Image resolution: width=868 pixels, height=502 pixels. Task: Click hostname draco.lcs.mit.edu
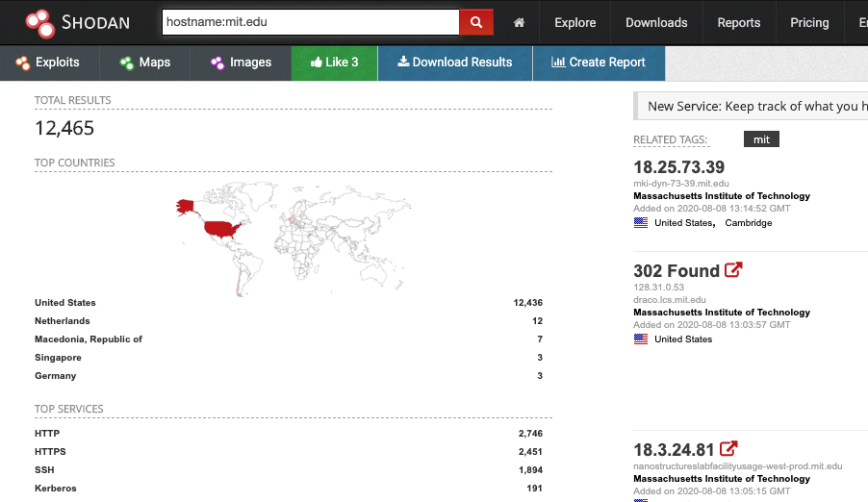(669, 299)
